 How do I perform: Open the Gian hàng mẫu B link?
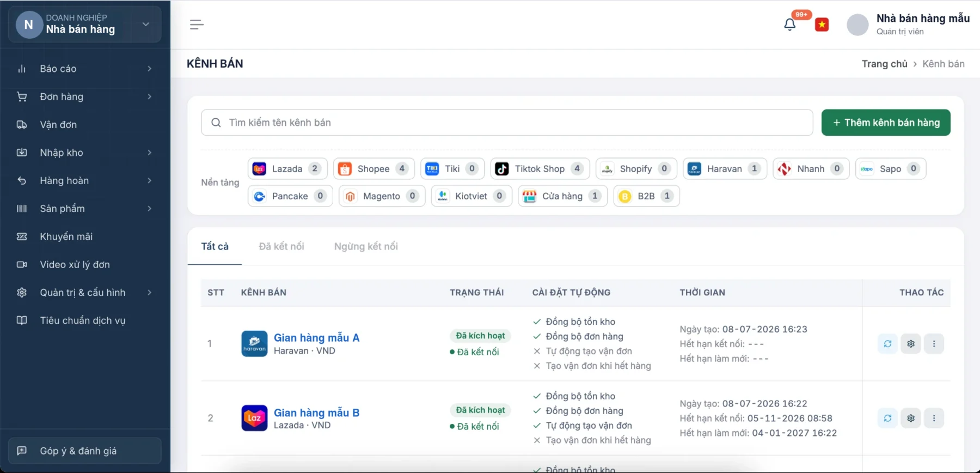click(316, 413)
